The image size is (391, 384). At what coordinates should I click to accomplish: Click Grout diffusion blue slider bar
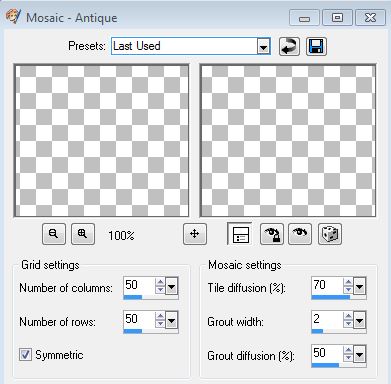325,365
